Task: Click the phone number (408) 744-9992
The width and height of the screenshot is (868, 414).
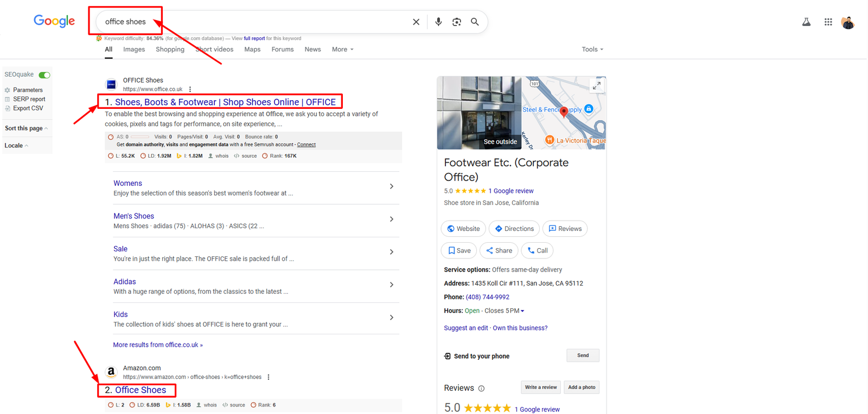Action: pos(487,297)
